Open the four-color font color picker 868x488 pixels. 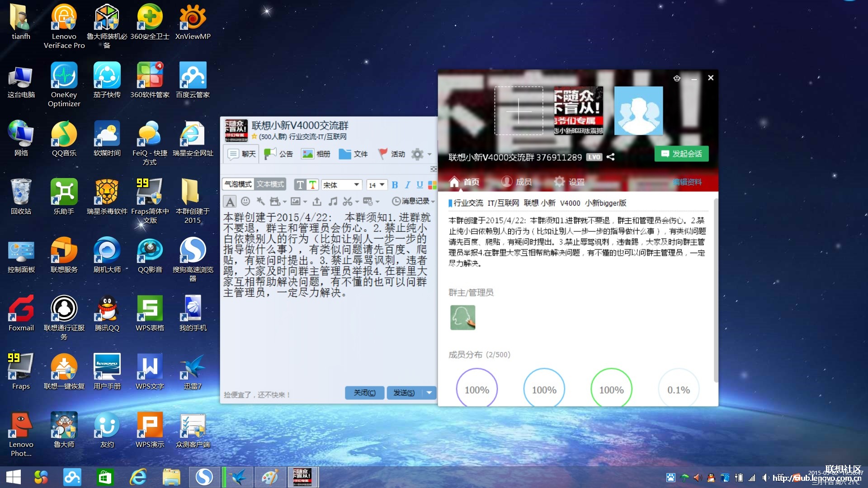[432, 185]
